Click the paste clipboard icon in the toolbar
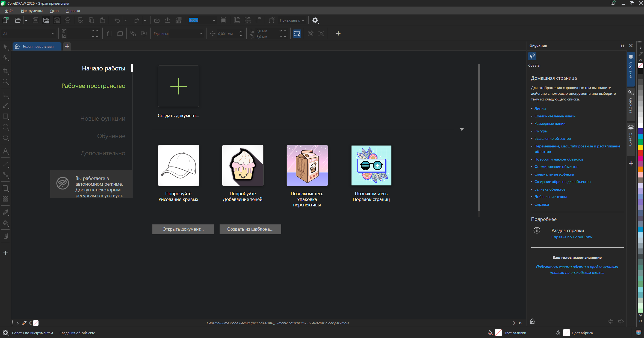The height and width of the screenshot is (338, 644). (102, 20)
